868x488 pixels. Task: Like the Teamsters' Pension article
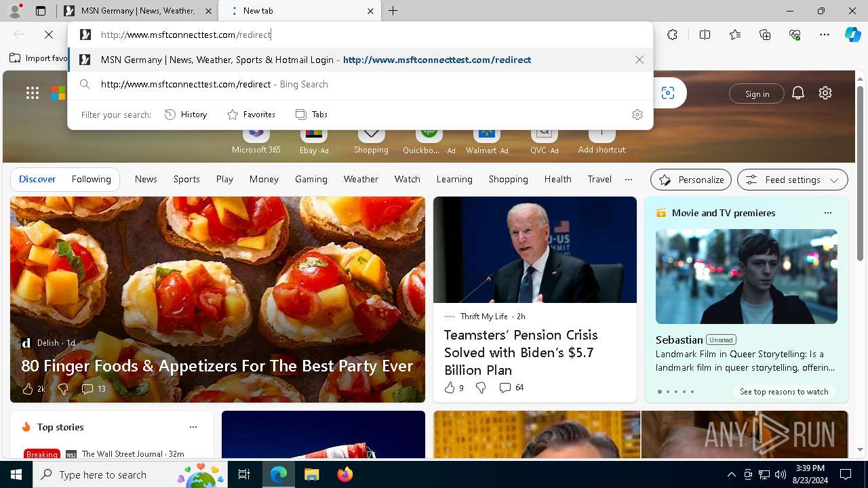[454, 388]
